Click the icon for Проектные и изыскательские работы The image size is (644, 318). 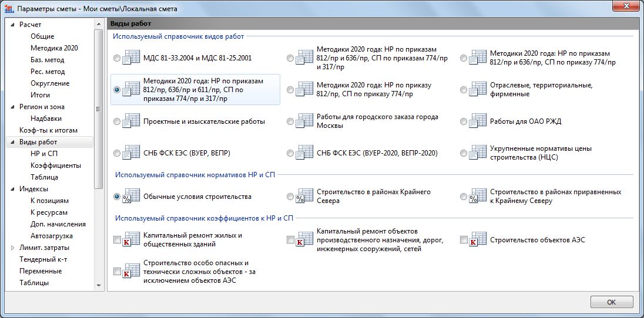click(x=132, y=121)
